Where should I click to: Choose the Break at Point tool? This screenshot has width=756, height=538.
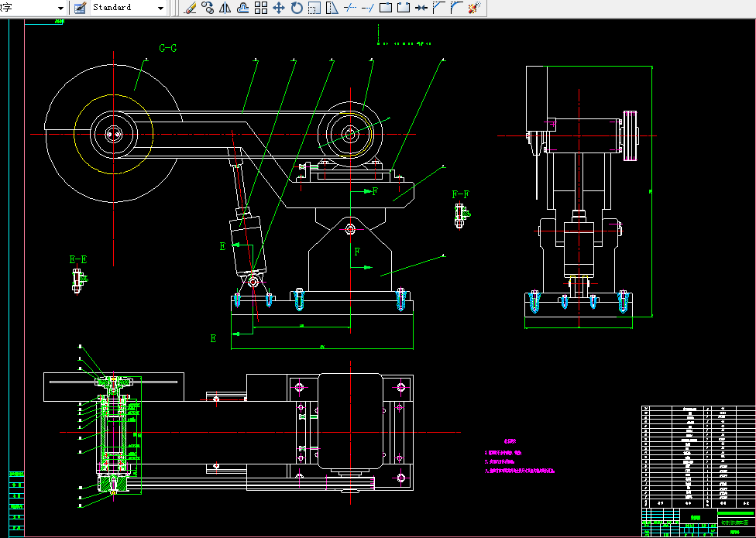pos(386,8)
